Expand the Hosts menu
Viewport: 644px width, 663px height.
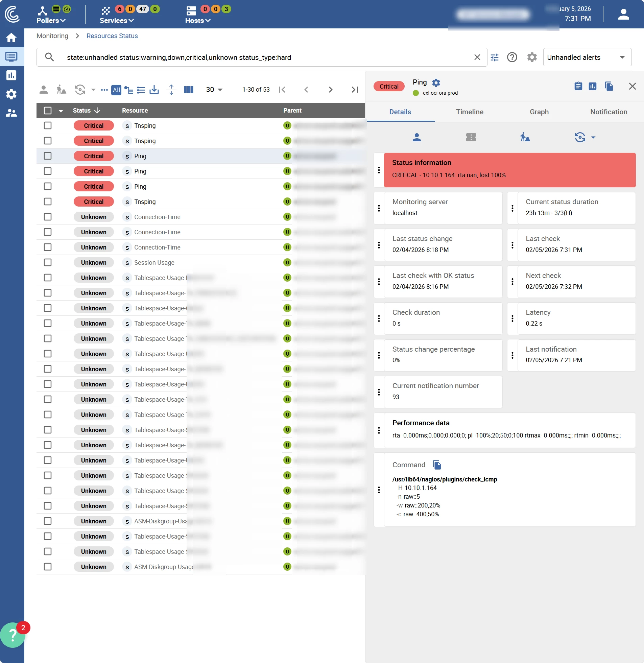(x=198, y=21)
